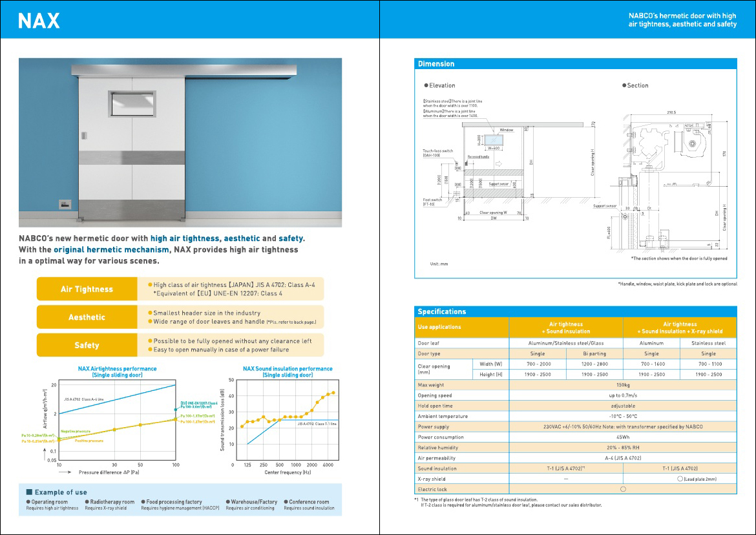The height and width of the screenshot is (535, 756).
Task: Click "Easy to open manually" bullet
Action: 221,350
